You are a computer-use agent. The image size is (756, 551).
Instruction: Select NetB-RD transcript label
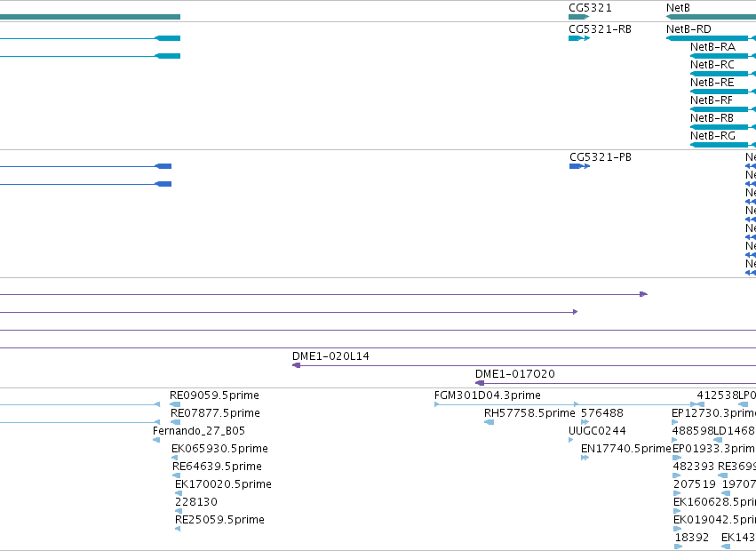pyautogui.click(x=688, y=29)
